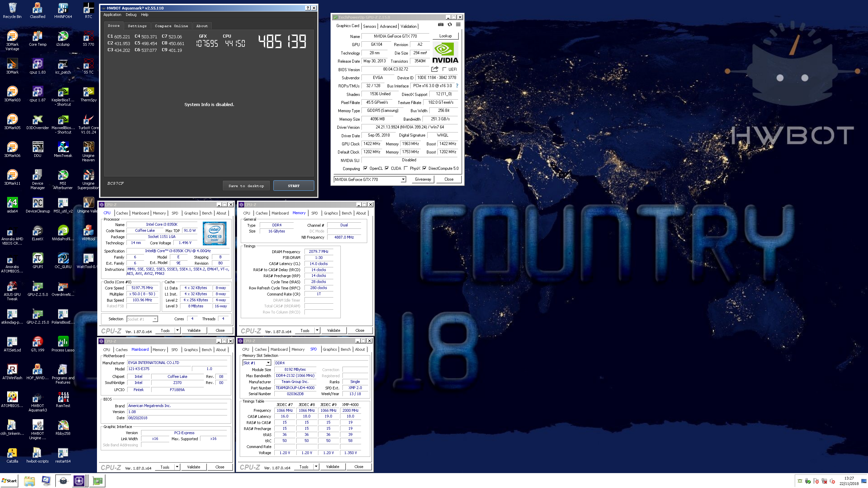Toggle the OpenCL checkbox in GPU-Z
This screenshot has height=488, width=868.
366,168
